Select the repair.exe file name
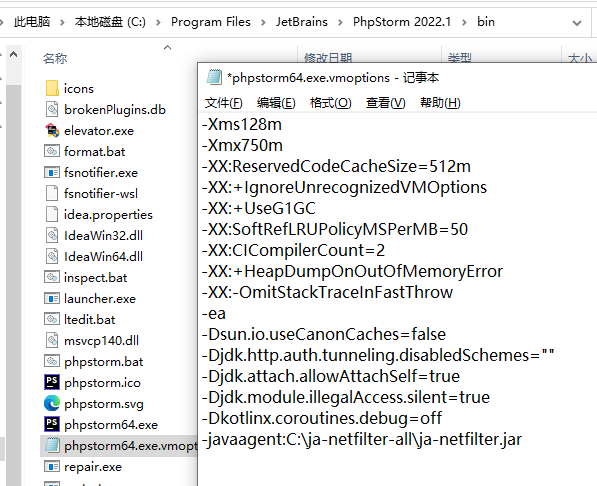 93,467
